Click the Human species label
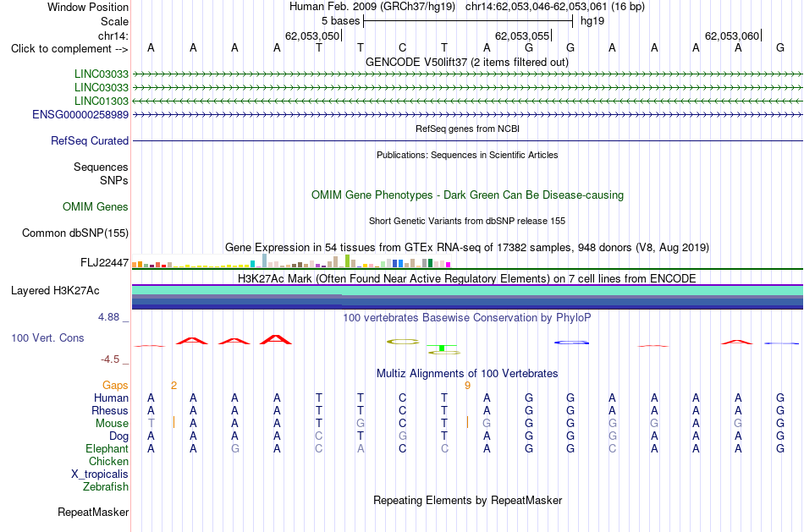The image size is (804, 532). (x=111, y=398)
